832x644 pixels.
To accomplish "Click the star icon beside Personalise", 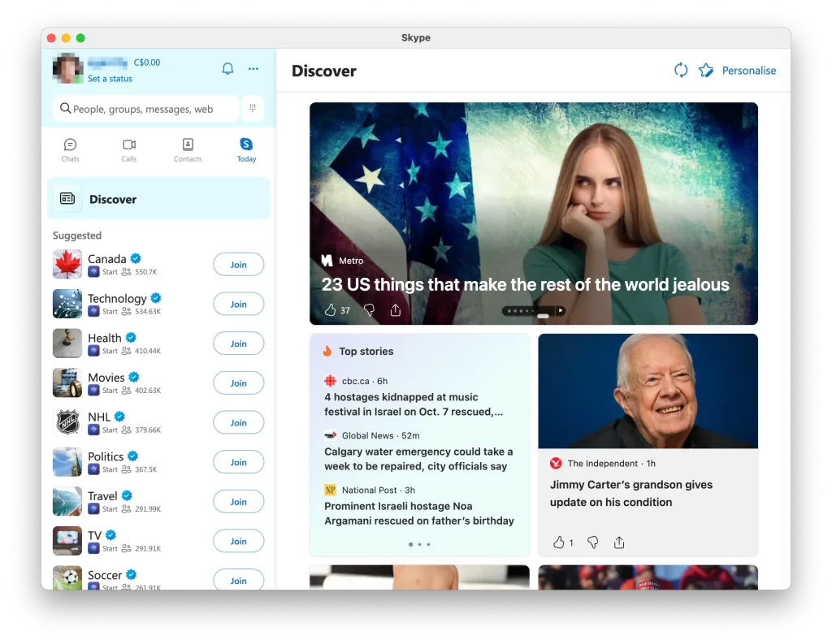I will 706,70.
